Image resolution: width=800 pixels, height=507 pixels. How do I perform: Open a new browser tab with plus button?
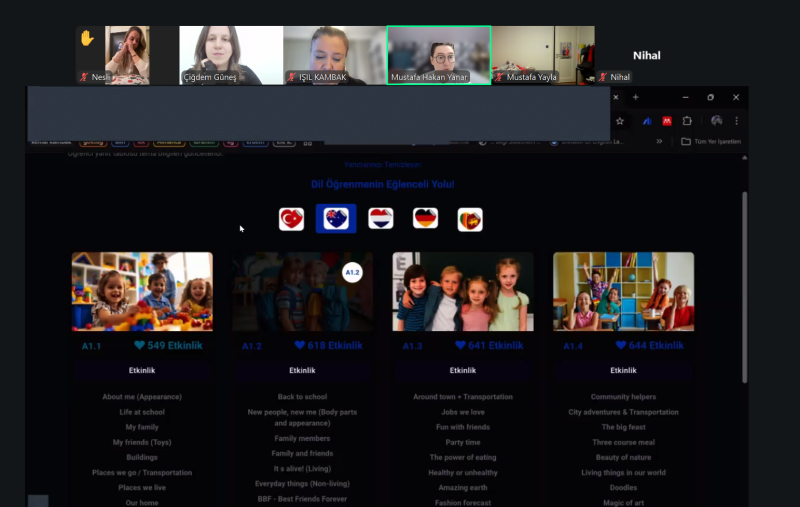635,97
